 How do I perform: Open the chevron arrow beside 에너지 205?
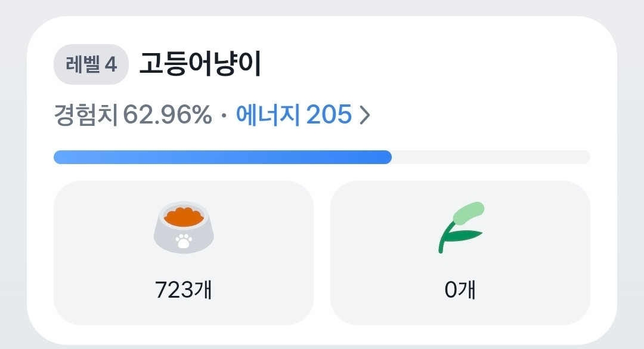(x=365, y=116)
